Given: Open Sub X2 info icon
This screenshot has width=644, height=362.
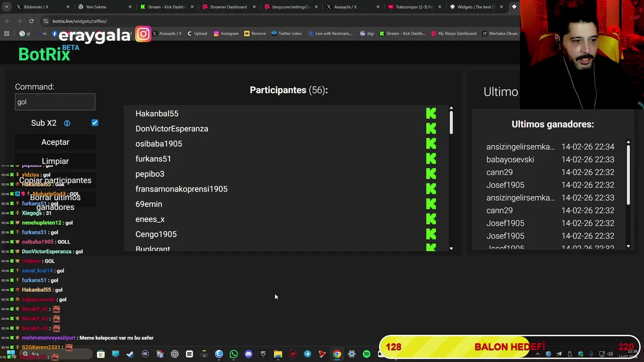Looking at the screenshot, I should pos(67,123).
